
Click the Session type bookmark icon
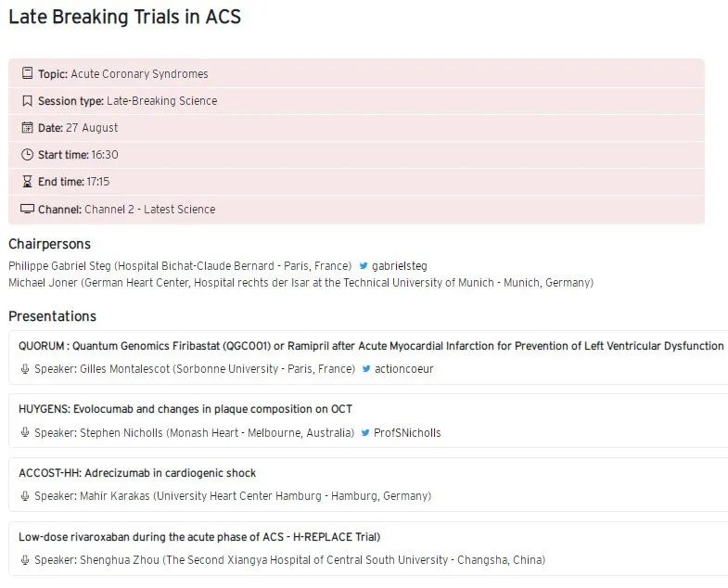coord(27,101)
